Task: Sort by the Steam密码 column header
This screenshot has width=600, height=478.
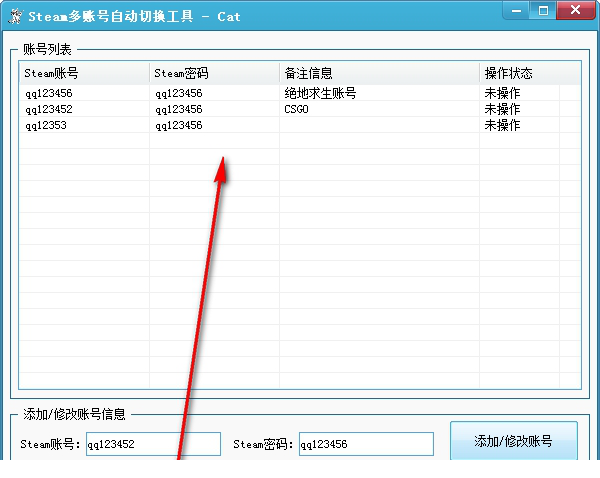Action: (214, 73)
